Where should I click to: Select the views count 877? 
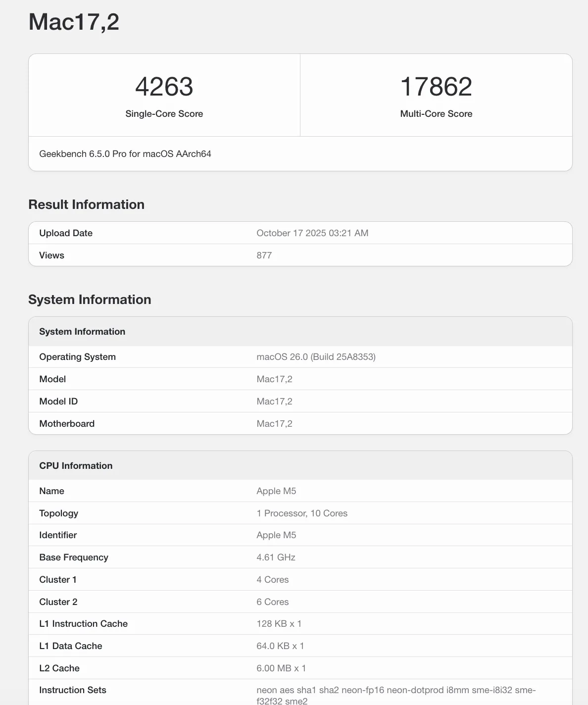pos(264,255)
